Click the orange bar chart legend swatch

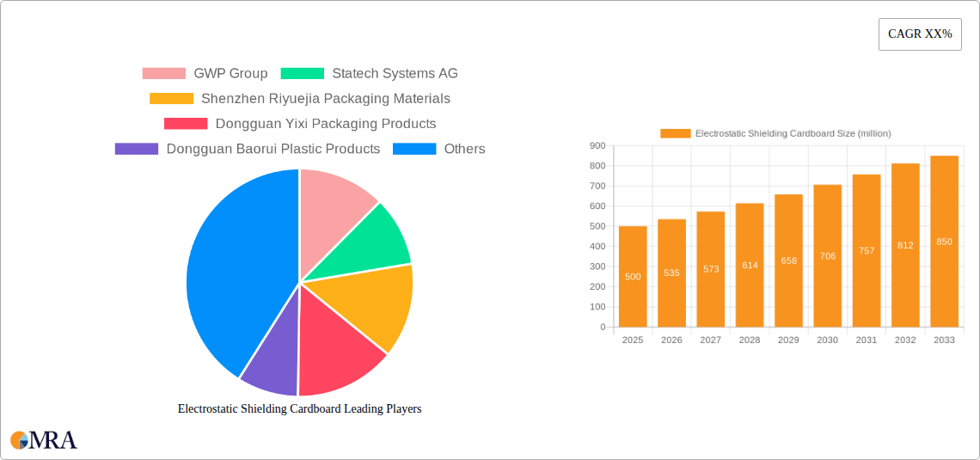coord(676,133)
